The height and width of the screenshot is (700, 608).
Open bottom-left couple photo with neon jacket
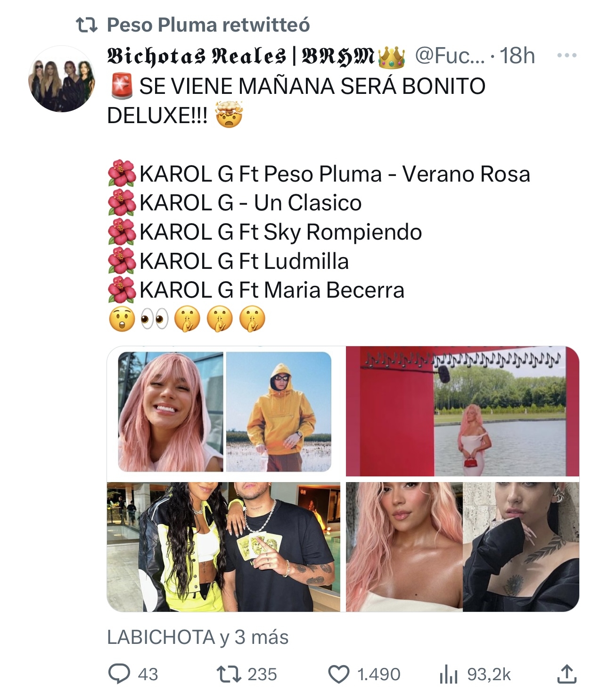click(223, 547)
